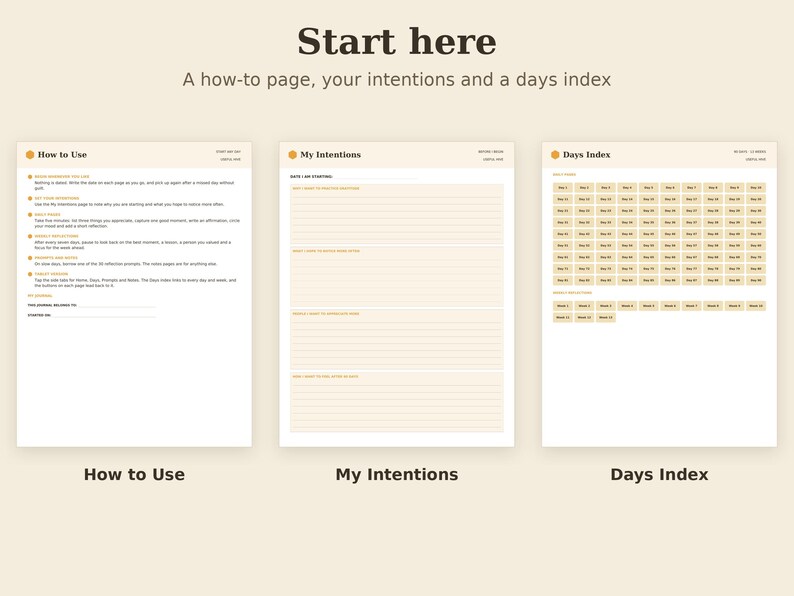Click the 'Days Index' caption below the page

click(x=659, y=474)
